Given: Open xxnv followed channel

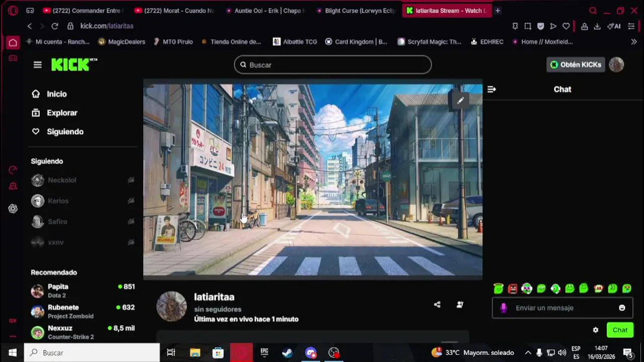Looking at the screenshot, I should pos(83,242).
